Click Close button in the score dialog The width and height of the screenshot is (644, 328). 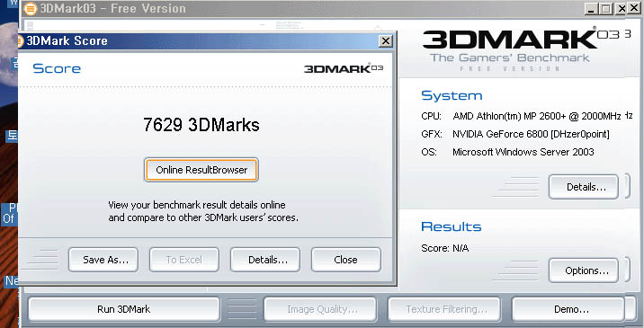click(345, 260)
